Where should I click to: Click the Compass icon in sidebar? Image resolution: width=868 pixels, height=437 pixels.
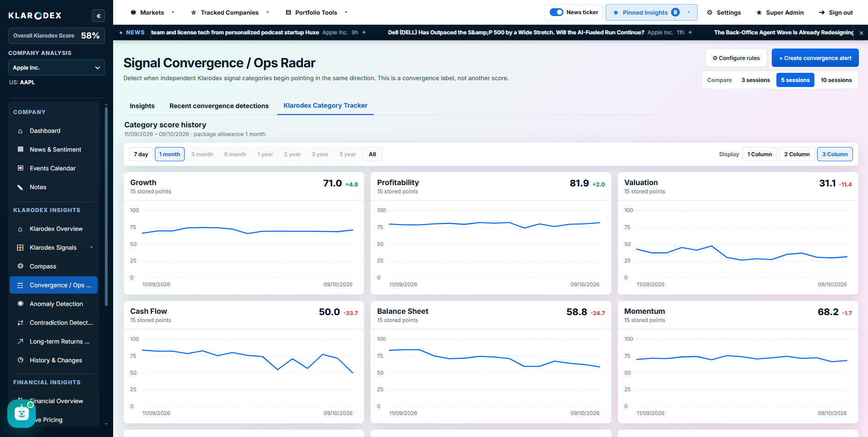[x=20, y=266]
